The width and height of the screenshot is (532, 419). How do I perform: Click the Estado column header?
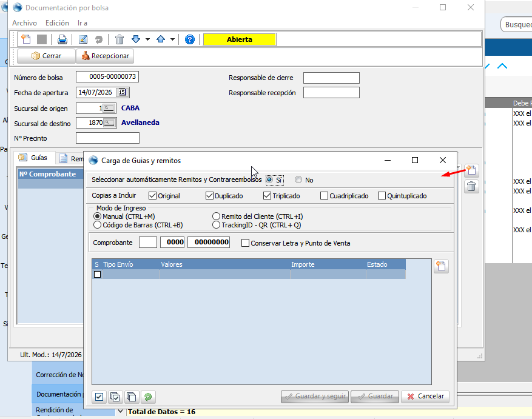386,264
